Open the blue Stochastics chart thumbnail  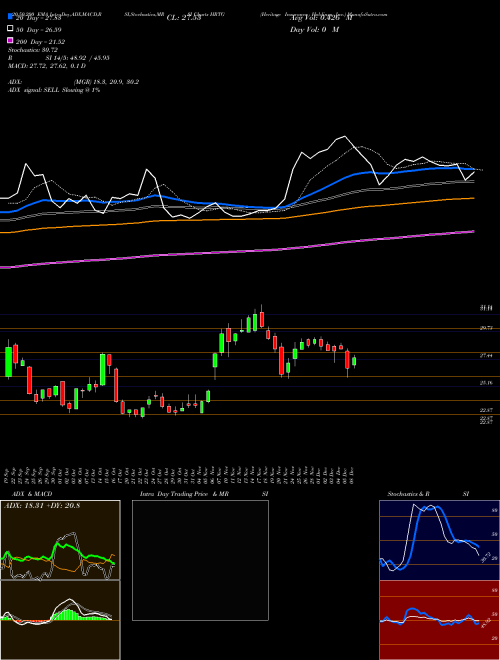coord(439,540)
